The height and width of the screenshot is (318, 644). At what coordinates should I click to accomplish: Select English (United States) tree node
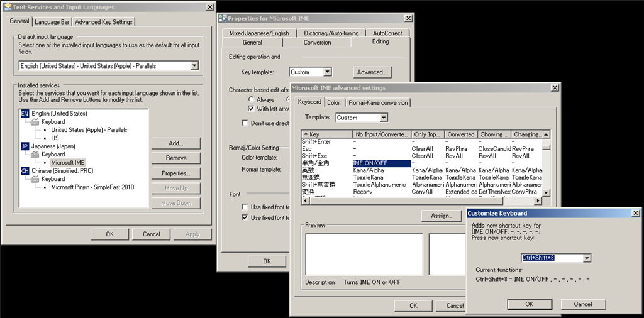click(59, 113)
